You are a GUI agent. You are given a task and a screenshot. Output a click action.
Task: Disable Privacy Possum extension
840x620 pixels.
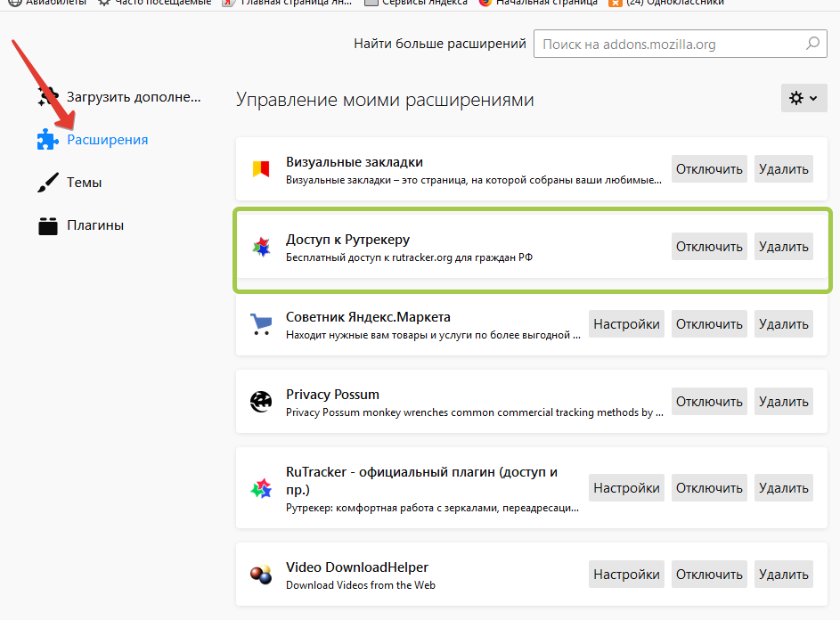[709, 402]
